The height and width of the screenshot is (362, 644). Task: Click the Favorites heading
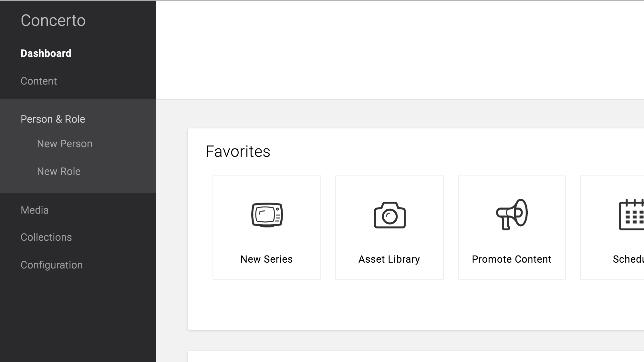click(x=238, y=151)
